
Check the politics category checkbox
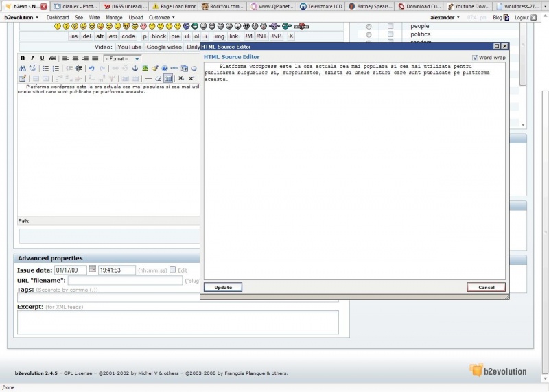point(390,34)
